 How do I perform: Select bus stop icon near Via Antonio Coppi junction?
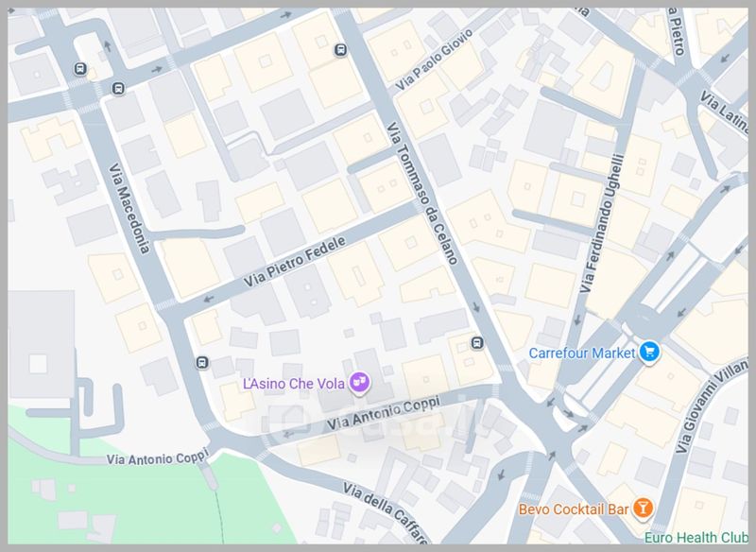[477, 343]
